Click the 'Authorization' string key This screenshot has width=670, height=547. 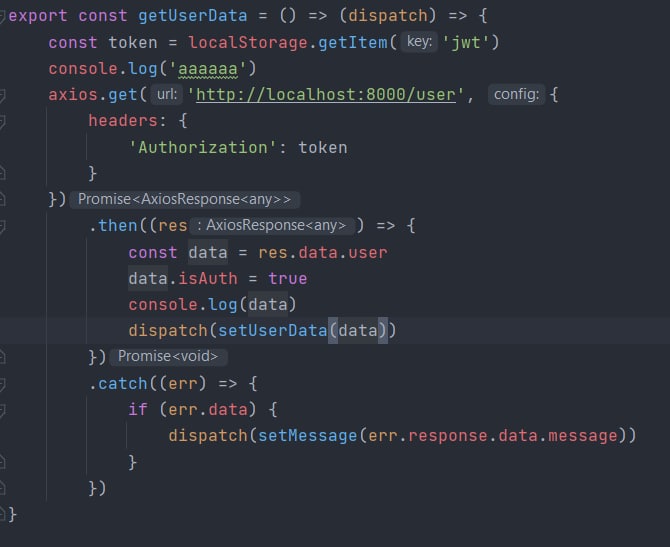(203, 147)
